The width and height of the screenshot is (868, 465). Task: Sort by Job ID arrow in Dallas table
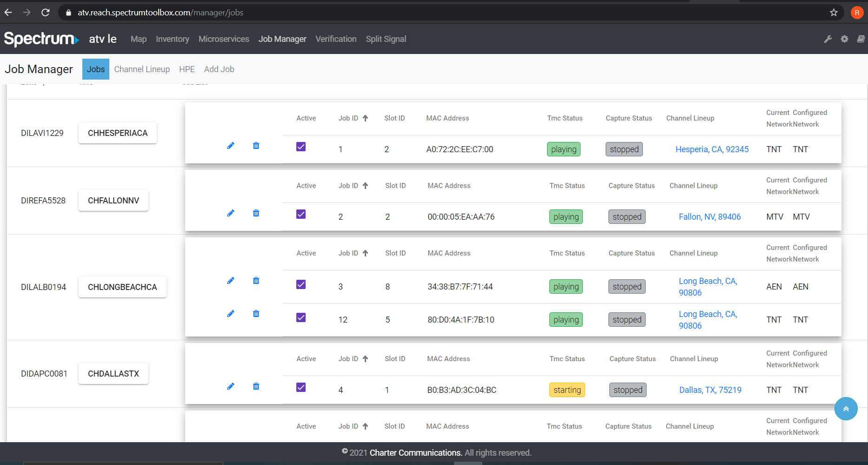click(365, 359)
